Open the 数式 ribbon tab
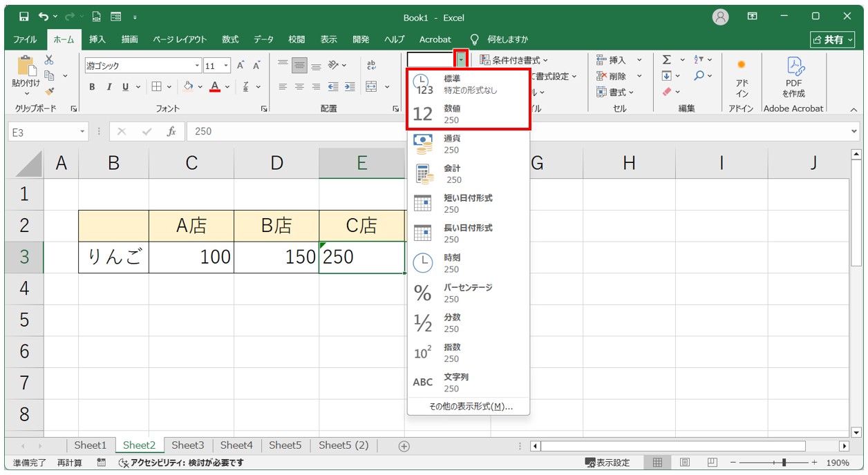The height and width of the screenshot is (475, 868). tap(230, 39)
